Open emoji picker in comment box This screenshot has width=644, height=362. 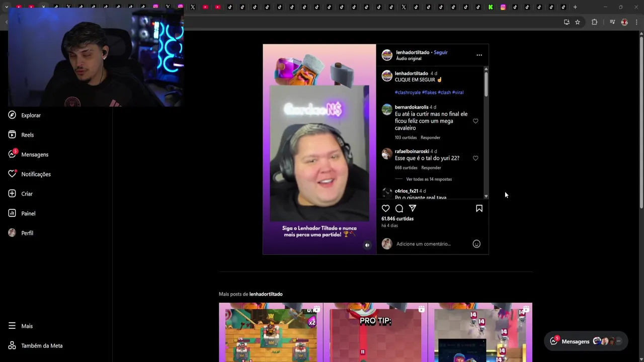pyautogui.click(x=476, y=244)
